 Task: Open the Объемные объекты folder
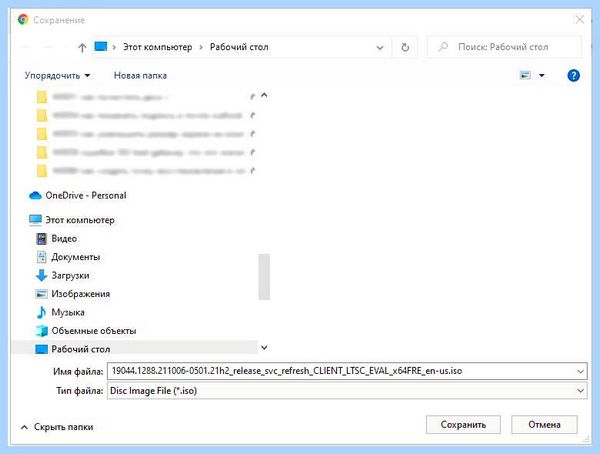pos(94,331)
